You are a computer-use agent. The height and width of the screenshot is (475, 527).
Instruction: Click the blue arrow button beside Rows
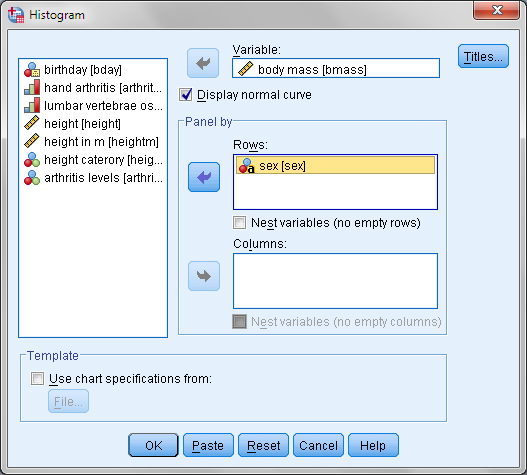point(204,177)
